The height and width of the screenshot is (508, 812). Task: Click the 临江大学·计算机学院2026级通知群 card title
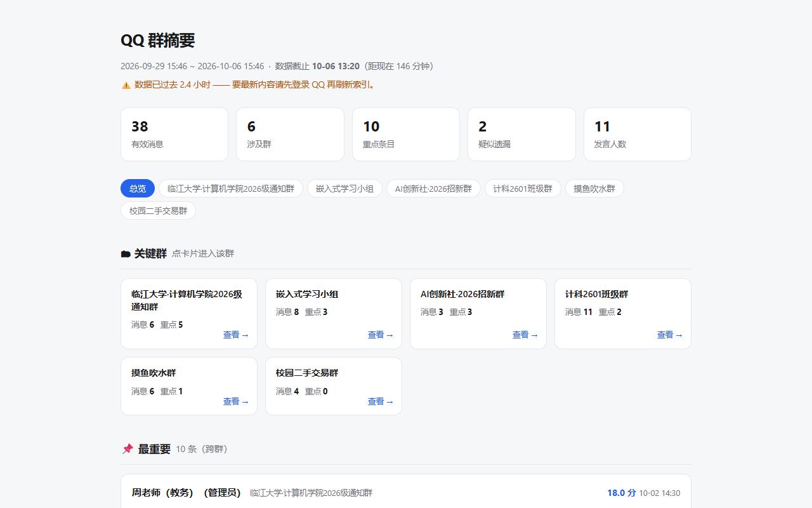187,300
